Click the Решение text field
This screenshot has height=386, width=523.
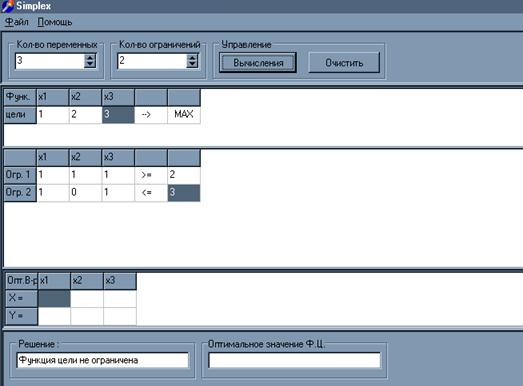(102, 360)
